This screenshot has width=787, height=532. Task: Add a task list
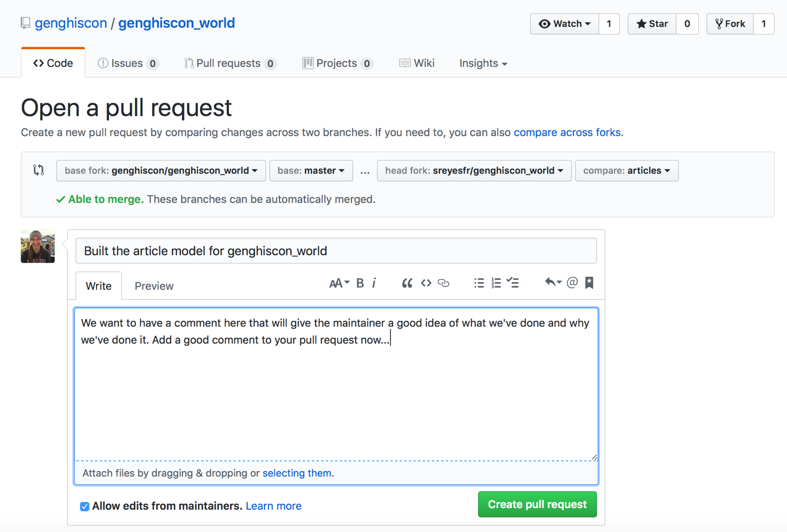click(x=513, y=283)
